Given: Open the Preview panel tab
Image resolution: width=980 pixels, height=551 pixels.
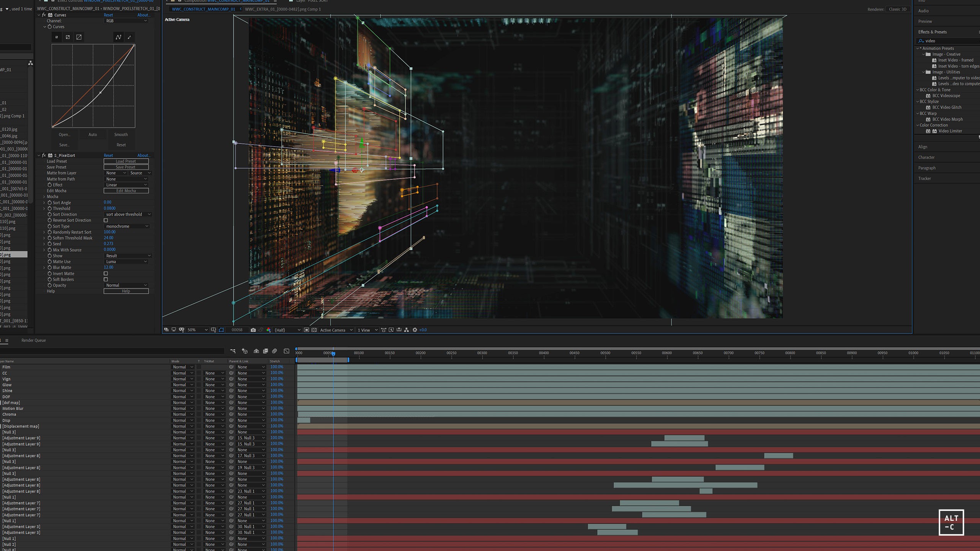Looking at the screenshot, I should 925,21.
